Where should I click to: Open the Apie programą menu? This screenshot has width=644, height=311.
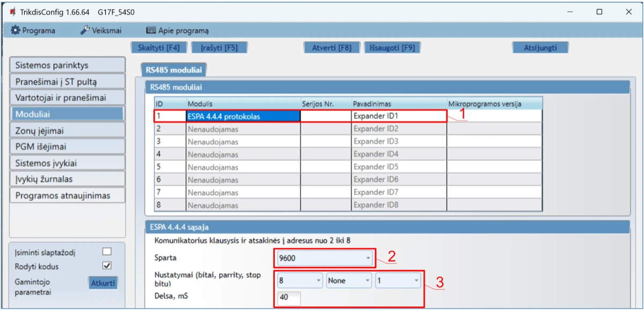[x=178, y=31]
